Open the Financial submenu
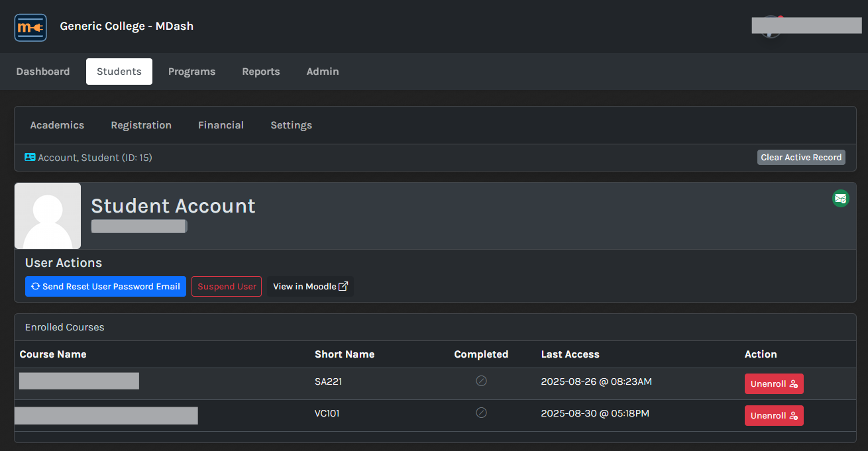This screenshot has height=451, width=868. (221, 125)
